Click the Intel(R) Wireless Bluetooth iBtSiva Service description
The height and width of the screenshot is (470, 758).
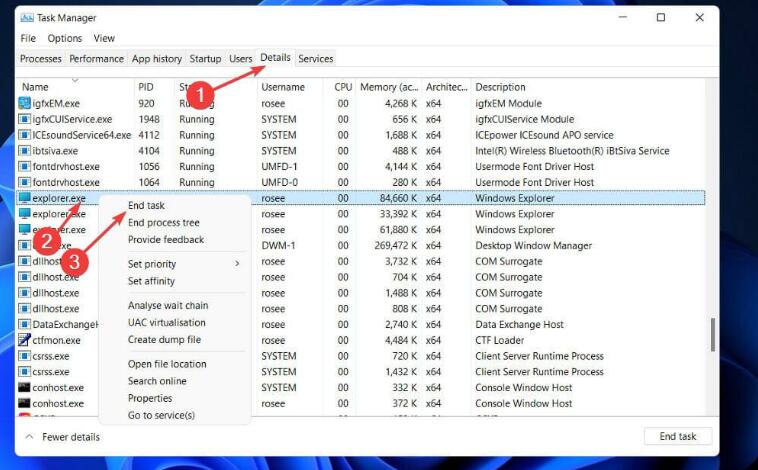[x=572, y=150]
